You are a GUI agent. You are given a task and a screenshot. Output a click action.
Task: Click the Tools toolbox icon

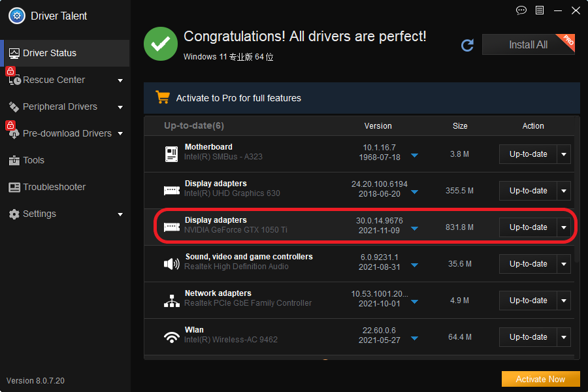[14, 161]
